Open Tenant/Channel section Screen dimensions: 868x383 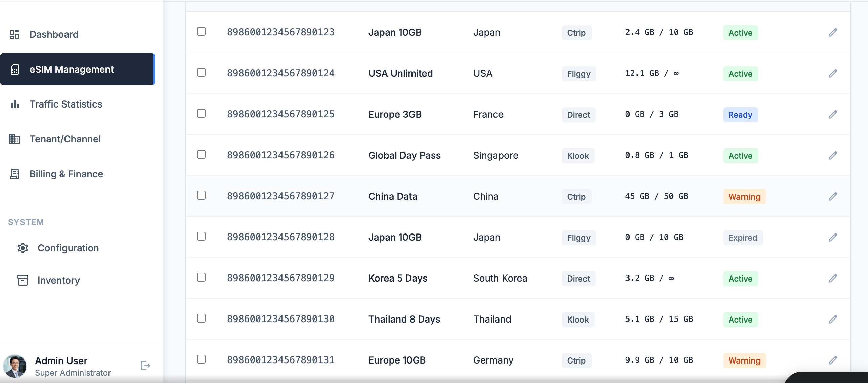pos(65,139)
